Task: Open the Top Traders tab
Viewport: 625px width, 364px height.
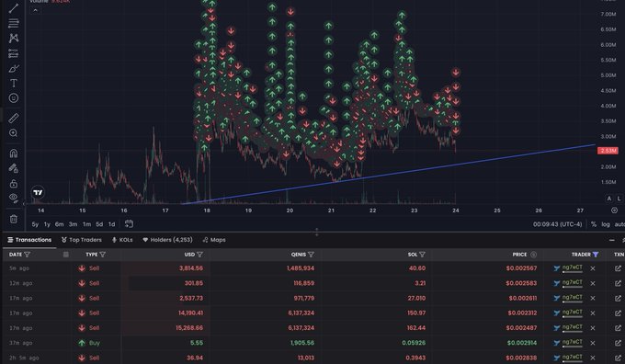Action: click(82, 240)
